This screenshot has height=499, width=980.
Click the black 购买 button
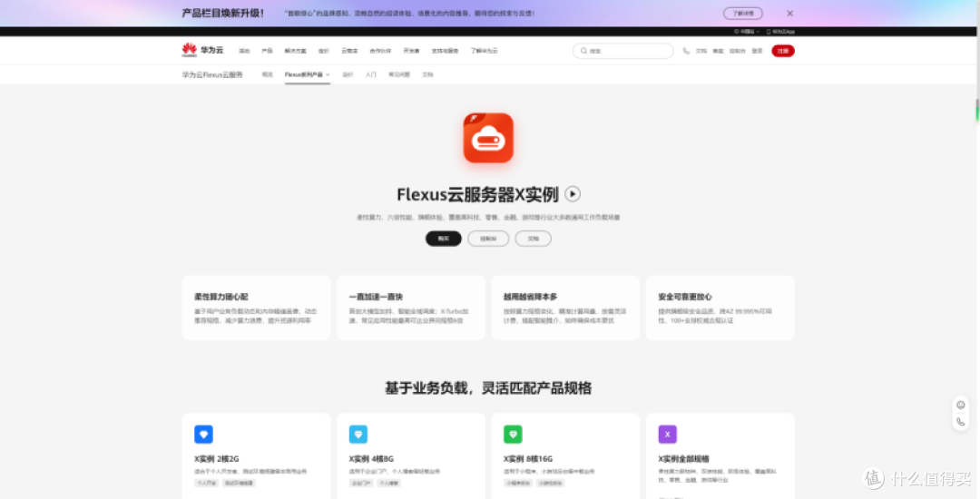pos(444,239)
